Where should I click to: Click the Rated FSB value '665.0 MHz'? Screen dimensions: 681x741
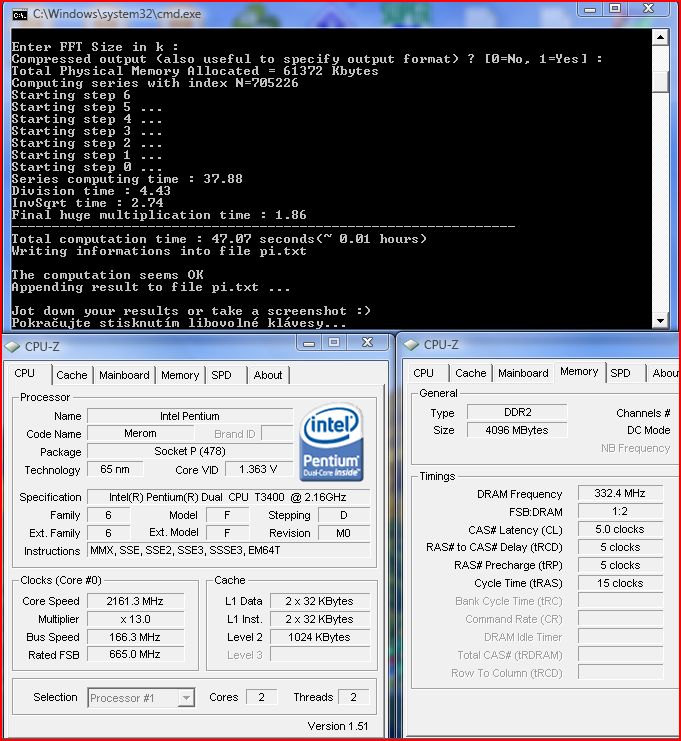[135, 655]
